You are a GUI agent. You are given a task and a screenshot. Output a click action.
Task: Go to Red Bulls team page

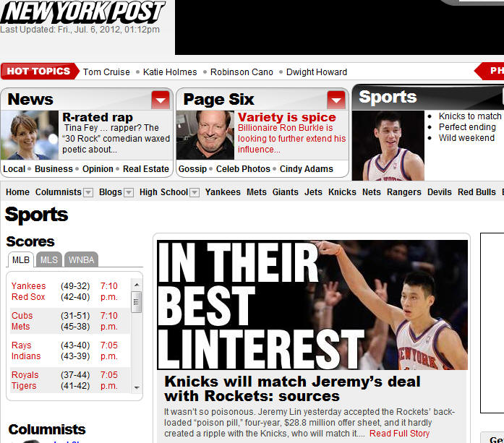tap(477, 192)
